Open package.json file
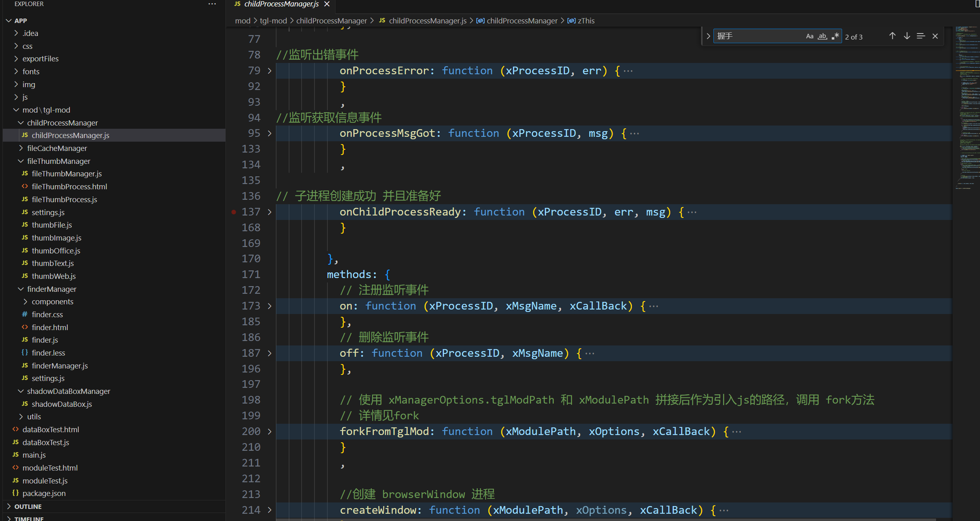980x521 pixels. coord(44,493)
